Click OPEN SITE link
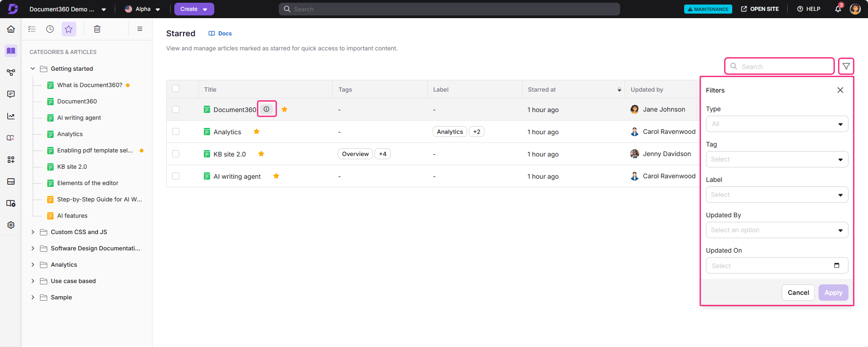Image resolution: width=868 pixels, height=347 pixels. [x=760, y=9]
